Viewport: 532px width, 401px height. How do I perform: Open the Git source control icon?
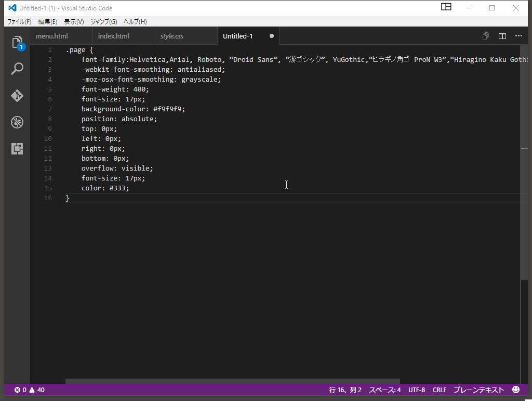17,95
